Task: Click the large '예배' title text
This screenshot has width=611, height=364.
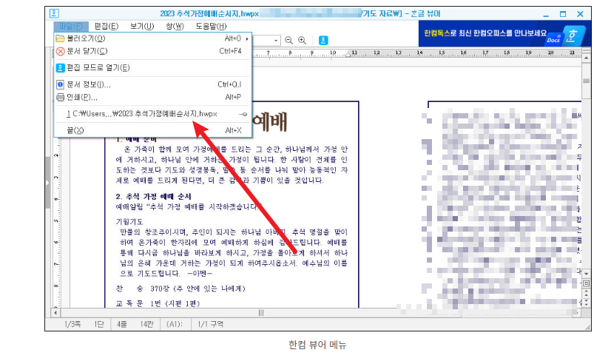Action: [270, 122]
